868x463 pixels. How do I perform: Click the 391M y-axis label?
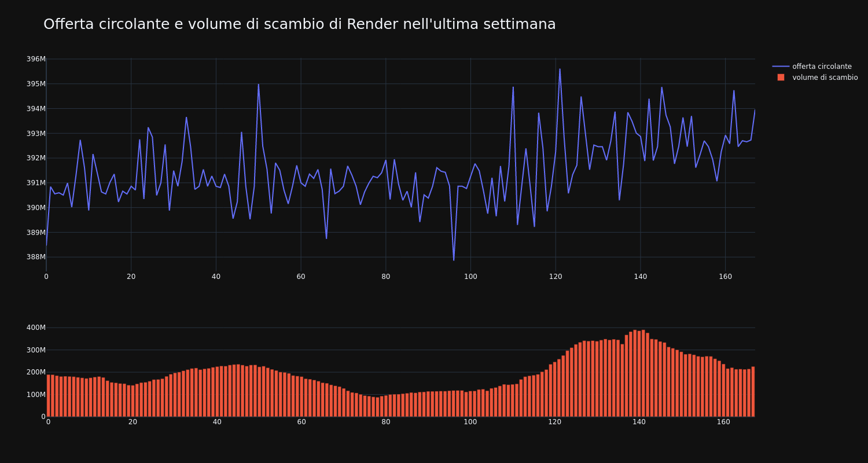[x=36, y=183]
